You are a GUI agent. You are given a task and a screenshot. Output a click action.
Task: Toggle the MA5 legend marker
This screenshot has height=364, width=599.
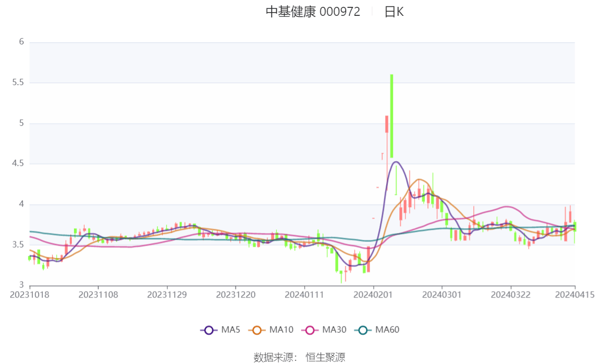[x=209, y=330]
